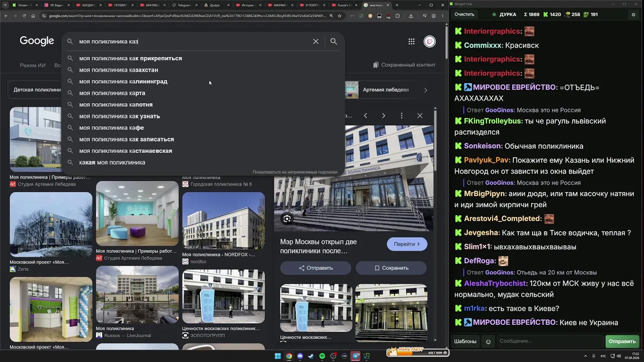This screenshot has height=362, width=644.
Task: Switch to the Telegram browser tab
Action: (x=184, y=5)
